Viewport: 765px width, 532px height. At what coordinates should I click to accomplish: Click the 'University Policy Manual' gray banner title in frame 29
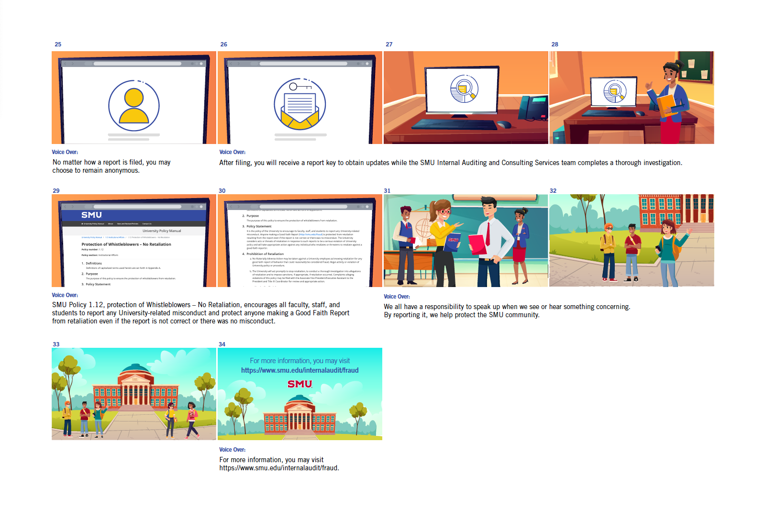tap(162, 231)
